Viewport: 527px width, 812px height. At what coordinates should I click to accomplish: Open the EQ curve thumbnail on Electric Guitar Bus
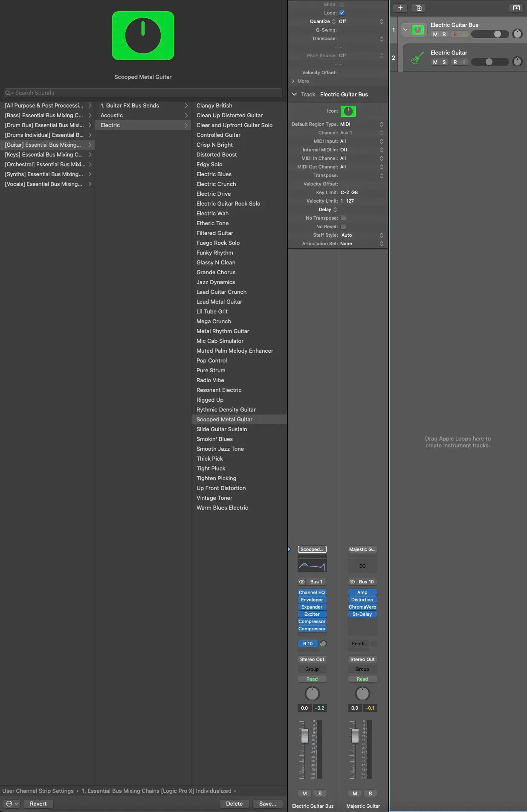click(312, 566)
